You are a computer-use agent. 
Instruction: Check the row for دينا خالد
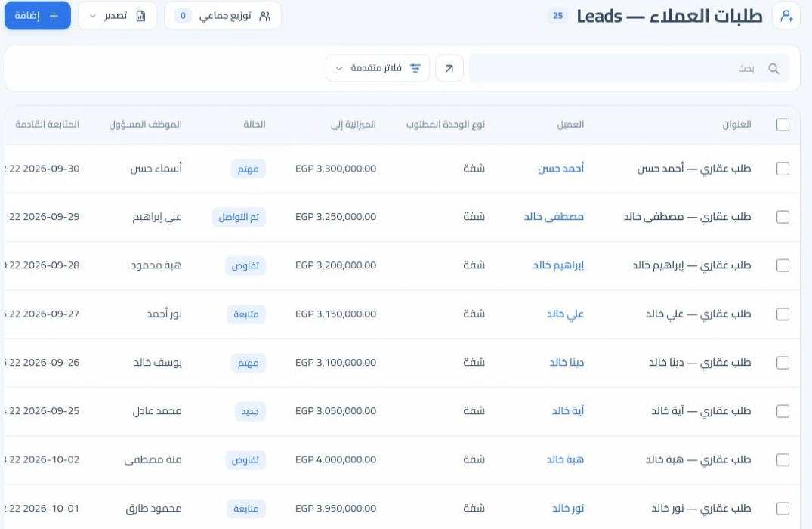click(783, 363)
